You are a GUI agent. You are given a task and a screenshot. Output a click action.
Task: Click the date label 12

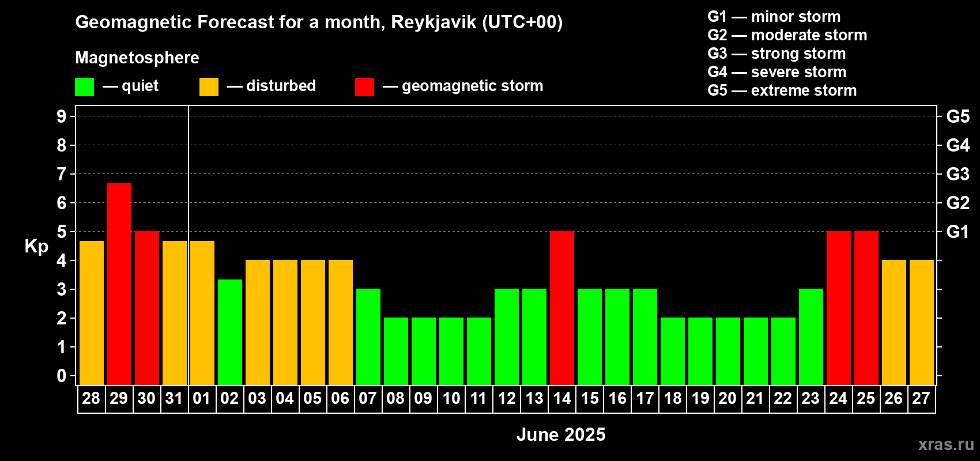[x=507, y=399]
